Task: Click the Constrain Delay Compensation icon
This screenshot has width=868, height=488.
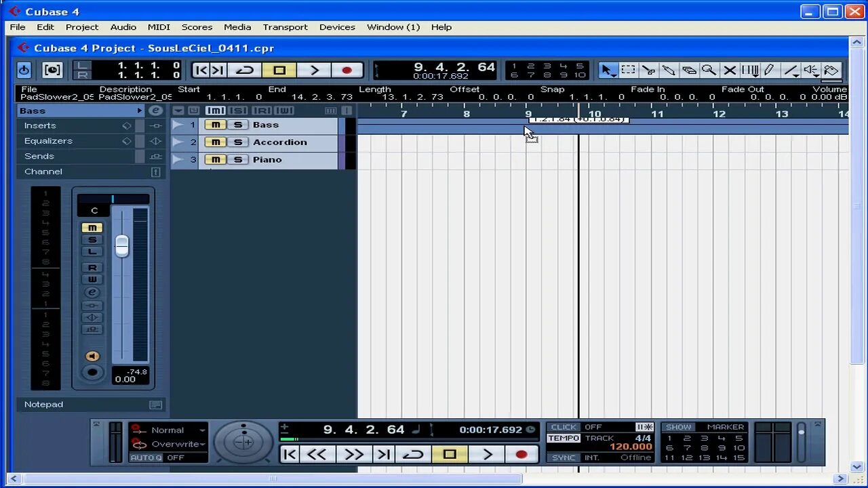Action: click(52, 70)
